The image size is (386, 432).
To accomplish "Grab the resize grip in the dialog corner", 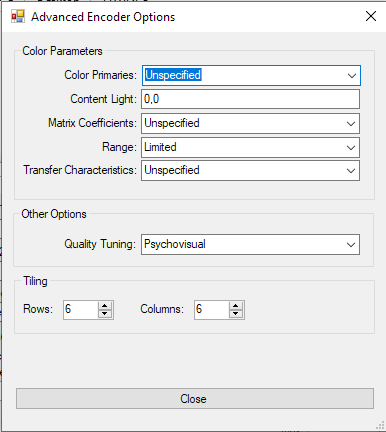I will 380,426.
